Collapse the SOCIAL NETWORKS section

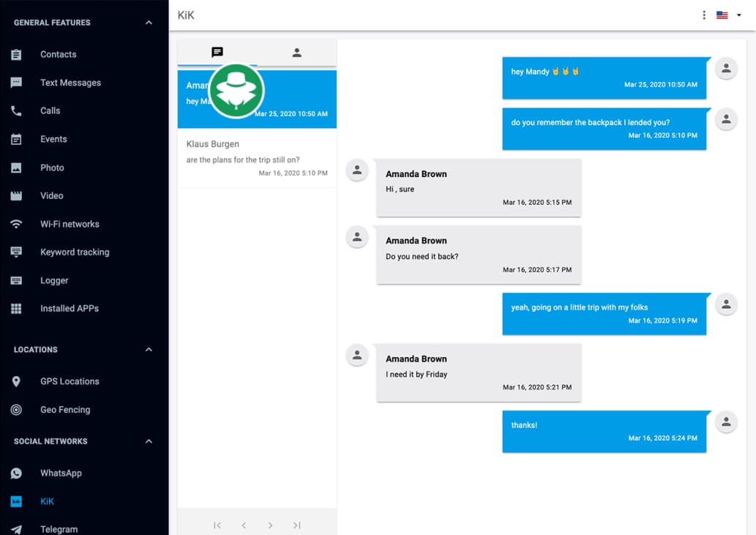pyautogui.click(x=149, y=441)
